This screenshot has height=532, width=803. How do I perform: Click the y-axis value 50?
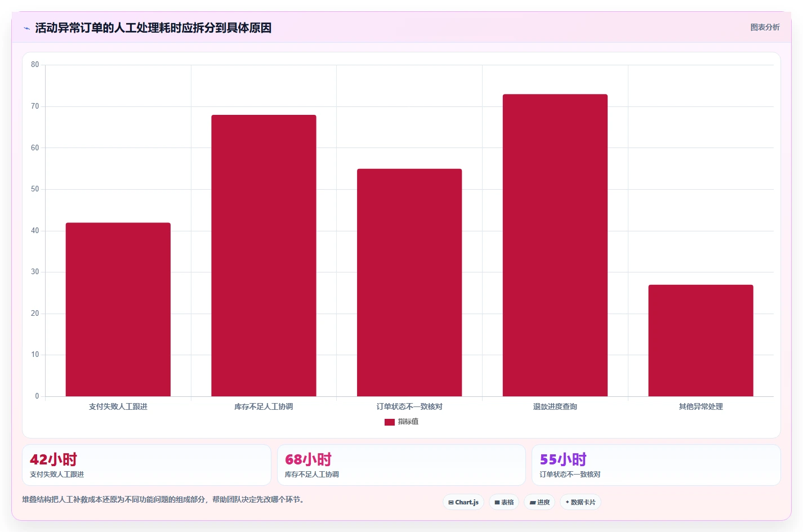coord(35,189)
